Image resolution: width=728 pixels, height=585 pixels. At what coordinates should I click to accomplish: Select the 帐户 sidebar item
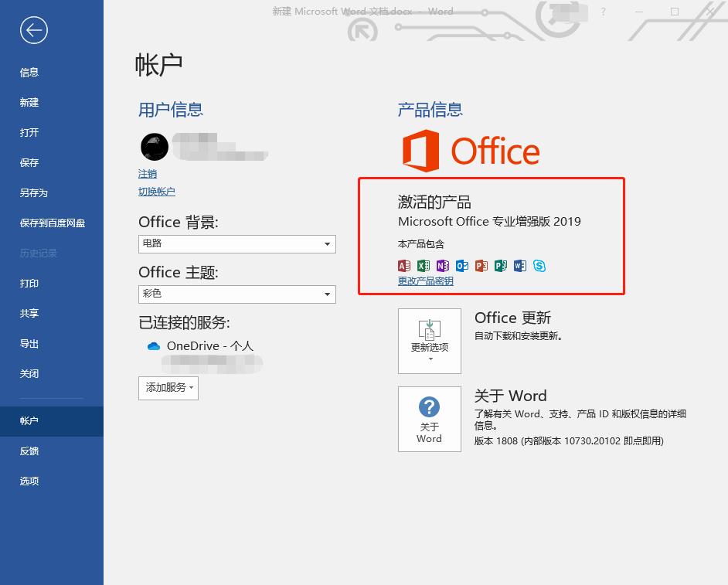[52, 421]
